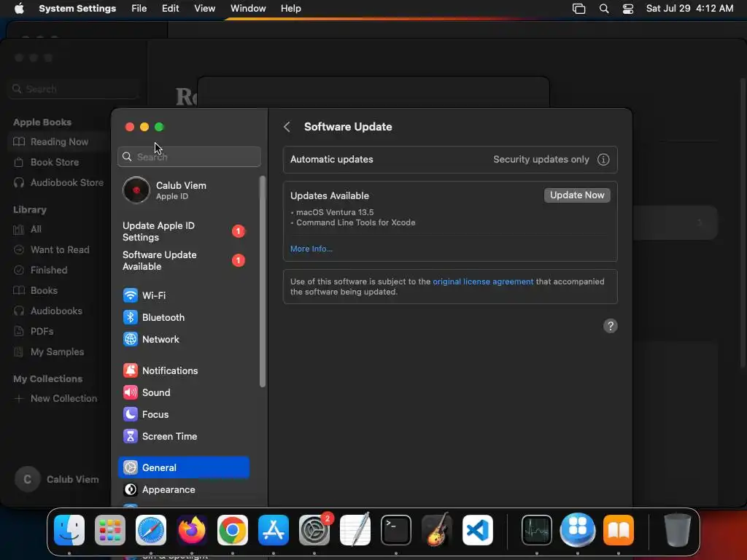Open Finder from the Dock
Viewport: 747px width, 560px height.
69,530
